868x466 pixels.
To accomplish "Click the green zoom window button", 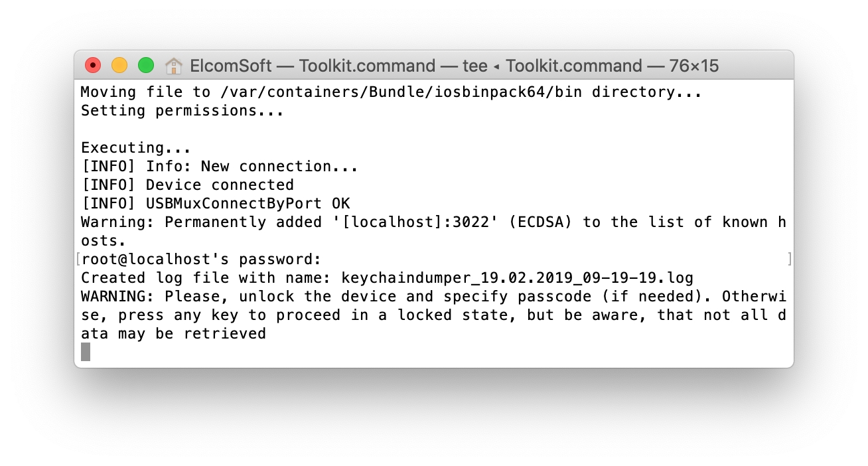I will pos(146,66).
